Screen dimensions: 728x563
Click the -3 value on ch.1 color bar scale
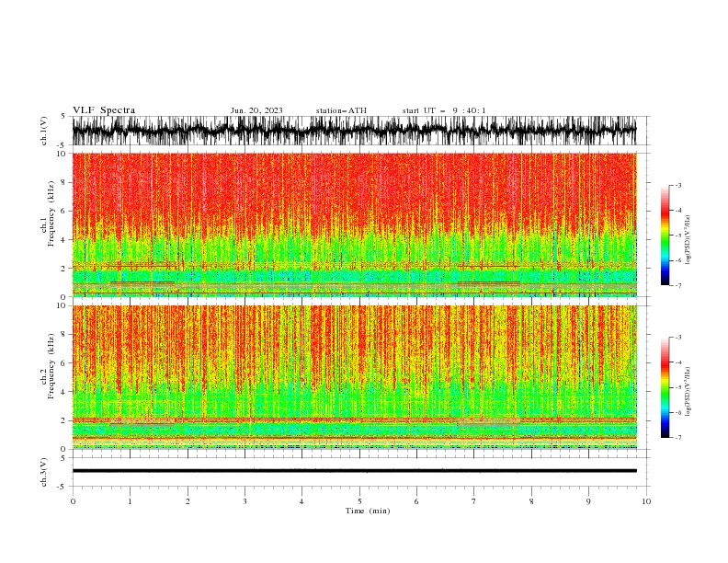678,185
